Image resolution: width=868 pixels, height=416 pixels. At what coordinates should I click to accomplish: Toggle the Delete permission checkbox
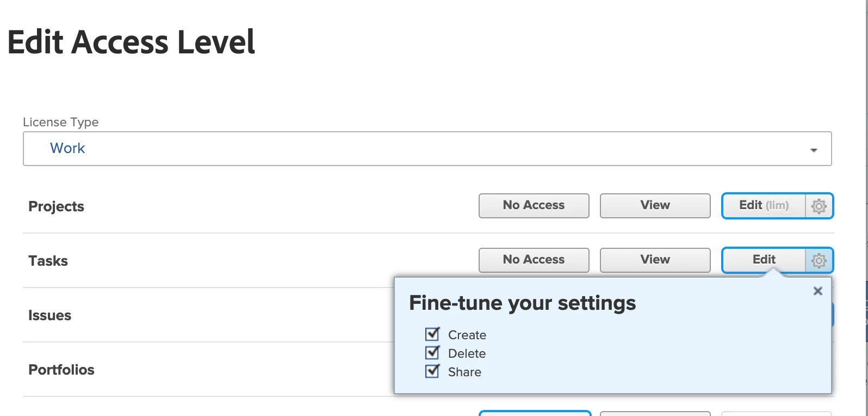click(432, 353)
